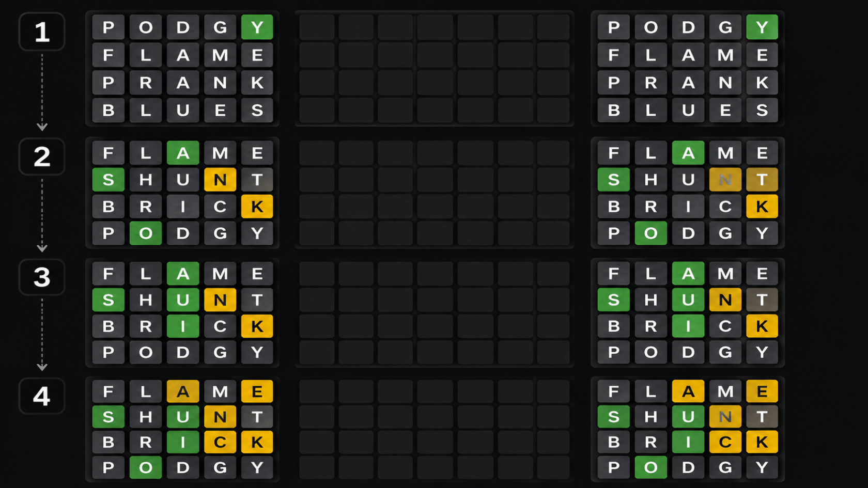Select green O tile of PODGY, step 4 right board
Screen dimensions: 868x488
coord(651,468)
